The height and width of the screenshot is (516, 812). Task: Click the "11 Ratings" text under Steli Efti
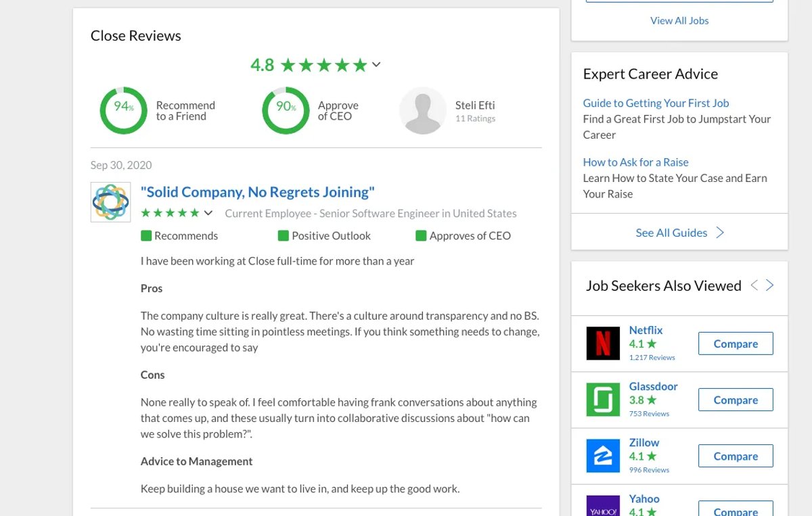click(475, 118)
